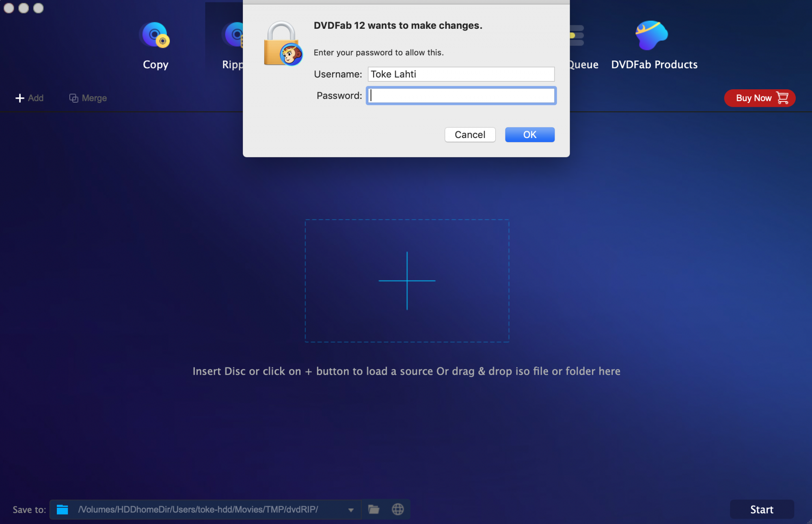The height and width of the screenshot is (524, 812).
Task: Expand the Save to path dropdown
Action: [351, 510]
